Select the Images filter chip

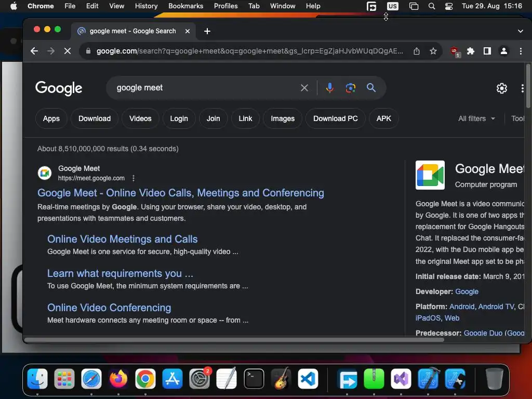pos(283,119)
